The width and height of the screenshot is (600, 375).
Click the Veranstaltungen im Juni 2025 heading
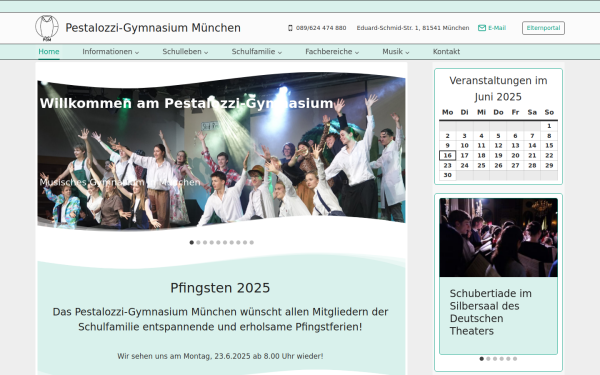498,88
